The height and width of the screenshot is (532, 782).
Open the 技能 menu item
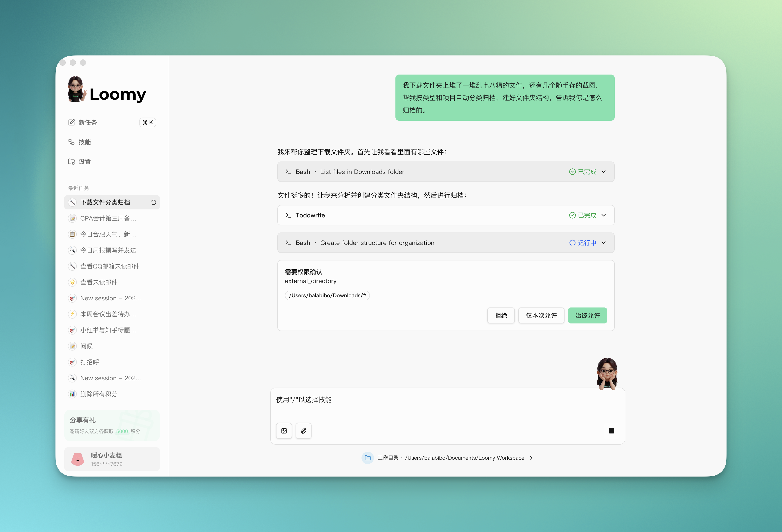pyautogui.click(x=85, y=142)
